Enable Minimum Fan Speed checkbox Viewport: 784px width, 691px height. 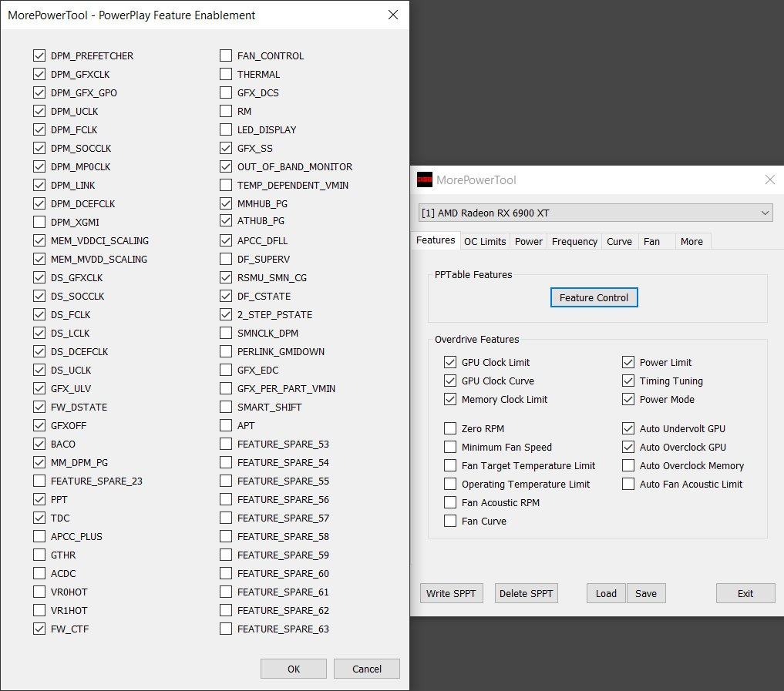pos(450,447)
